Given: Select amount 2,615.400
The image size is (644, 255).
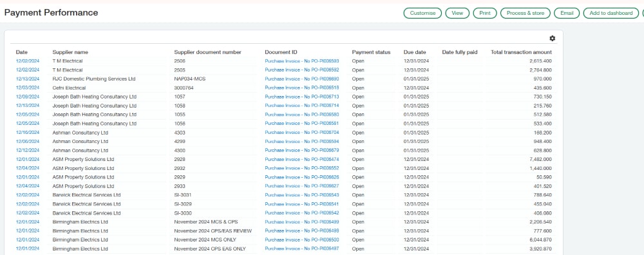Looking at the screenshot, I should [541, 61].
